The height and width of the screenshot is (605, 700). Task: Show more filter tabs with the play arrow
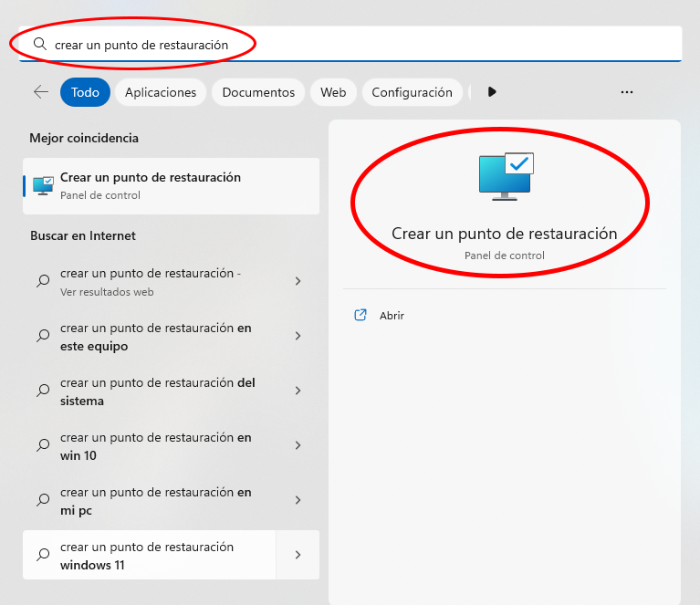point(492,92)
